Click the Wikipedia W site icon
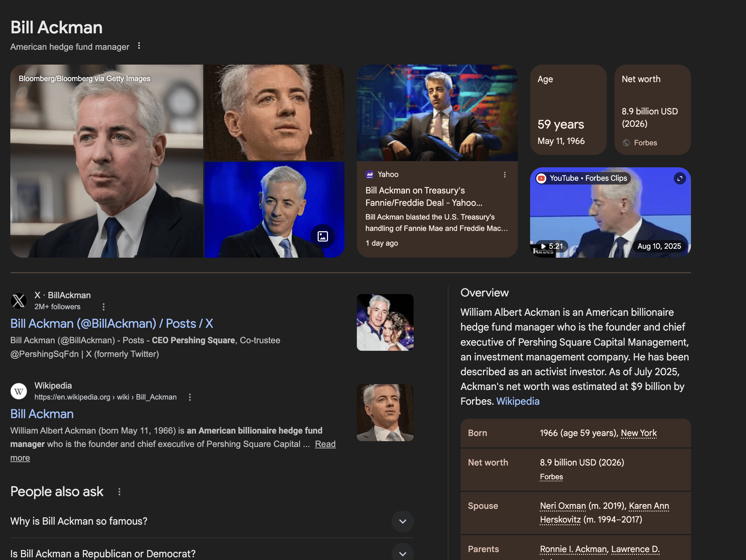 click(x=19, y=391)
